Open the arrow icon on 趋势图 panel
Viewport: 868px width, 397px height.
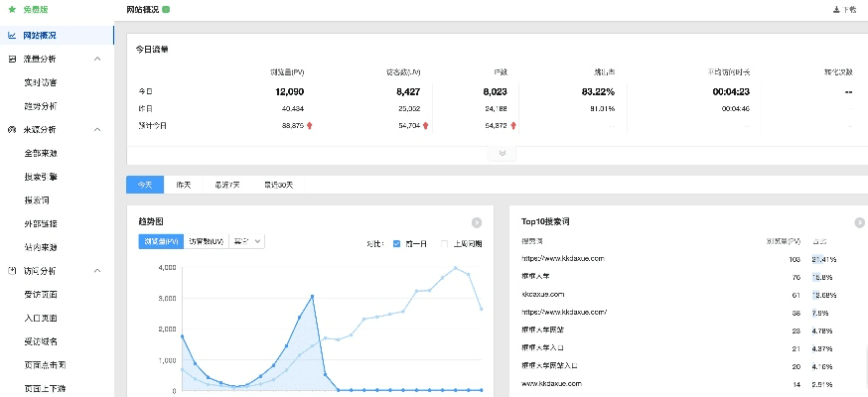(x=476, y=222)
